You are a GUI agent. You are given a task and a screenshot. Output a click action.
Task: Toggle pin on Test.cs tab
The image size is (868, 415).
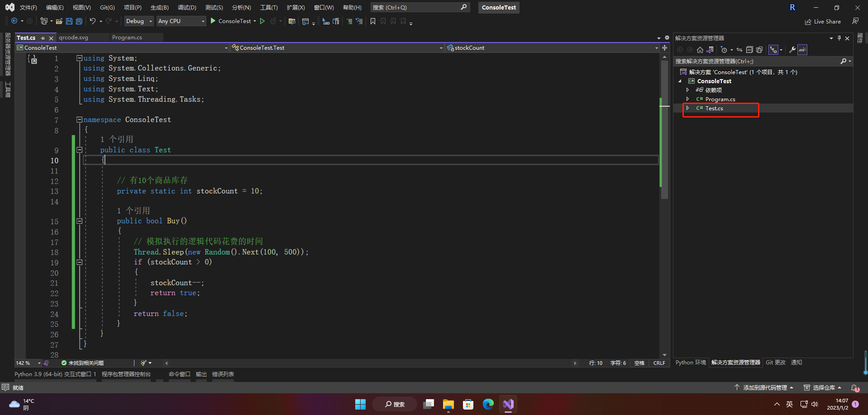(43, 38)
